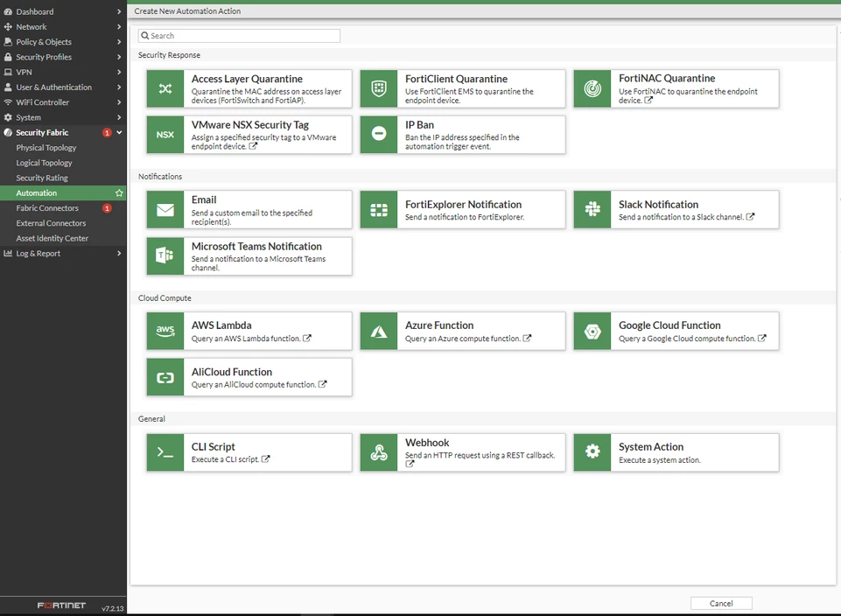Select the Webhook icon
The image size is (841, 616).
379,452
